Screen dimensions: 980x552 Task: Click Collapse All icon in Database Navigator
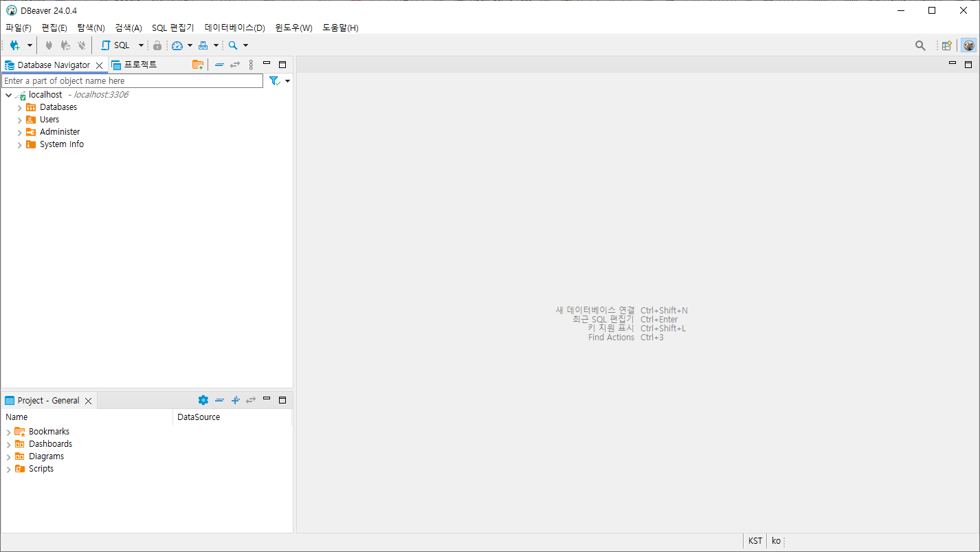(x=219, y=65)
